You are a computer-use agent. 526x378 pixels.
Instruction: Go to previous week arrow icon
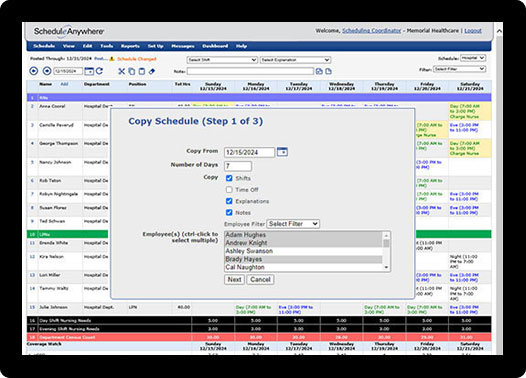tap(34, 71)
